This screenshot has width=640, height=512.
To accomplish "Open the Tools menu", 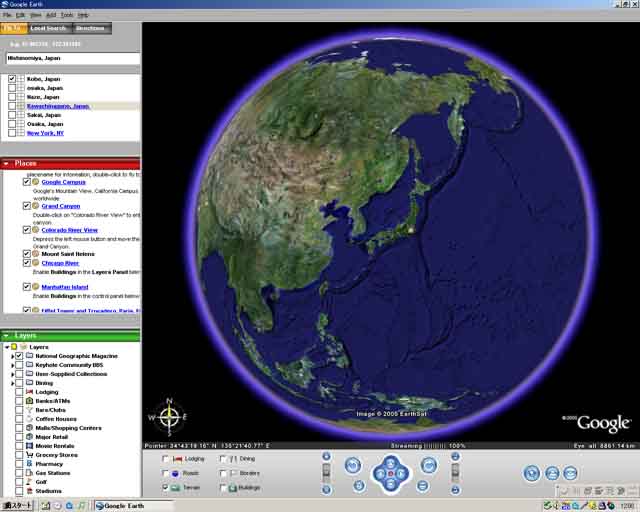I will point(67,15).
